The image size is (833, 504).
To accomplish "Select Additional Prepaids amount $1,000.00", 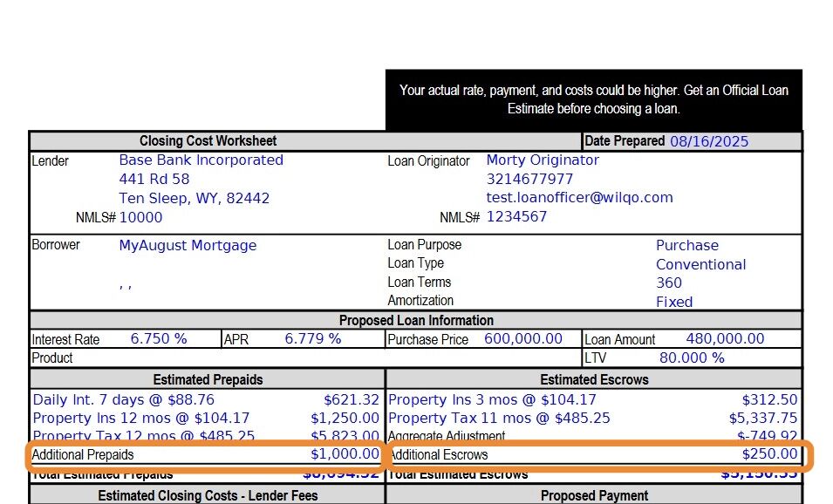I will click(x=345, y=454).
